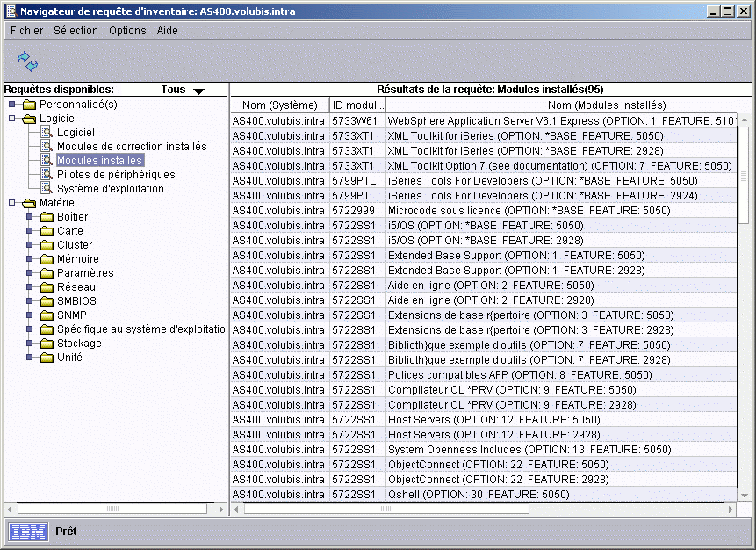This screenshot has height=550, width=756.
Task: Select the SNMP tree item label
Action: (x=72, y=315)
